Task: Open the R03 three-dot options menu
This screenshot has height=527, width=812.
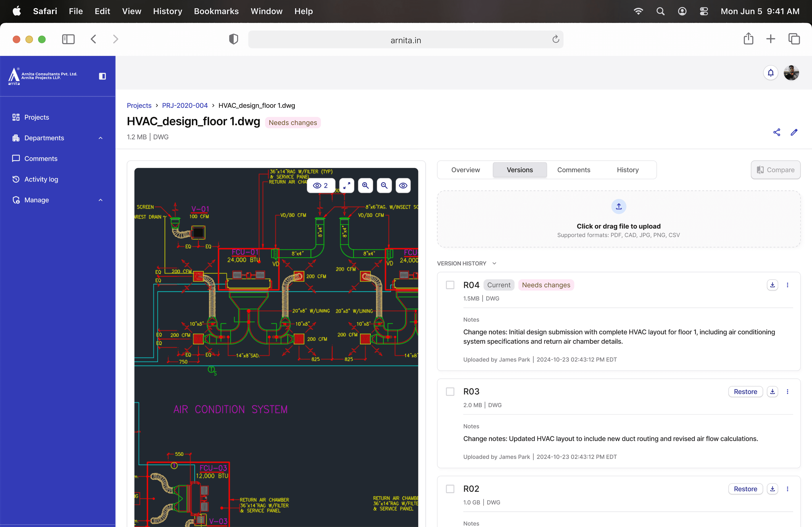Action: pyautogui.click(x=787, y=392)
